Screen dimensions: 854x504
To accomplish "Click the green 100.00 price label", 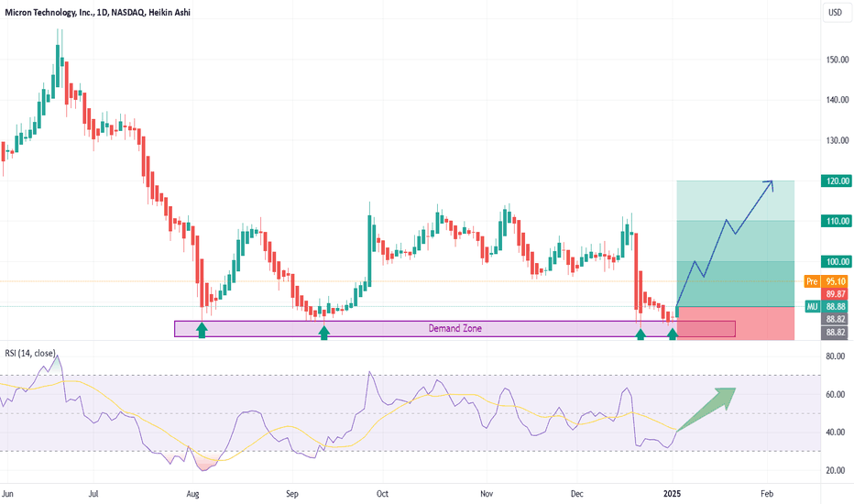I will [x=836, y=261].
